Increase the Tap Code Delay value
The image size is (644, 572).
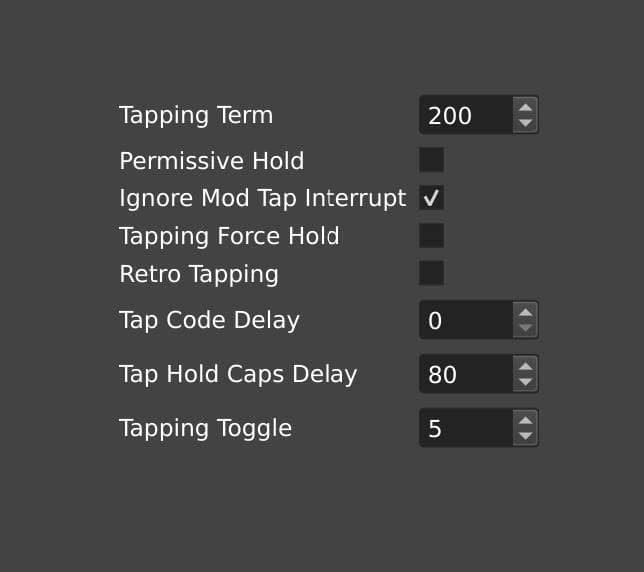point(525,312)
